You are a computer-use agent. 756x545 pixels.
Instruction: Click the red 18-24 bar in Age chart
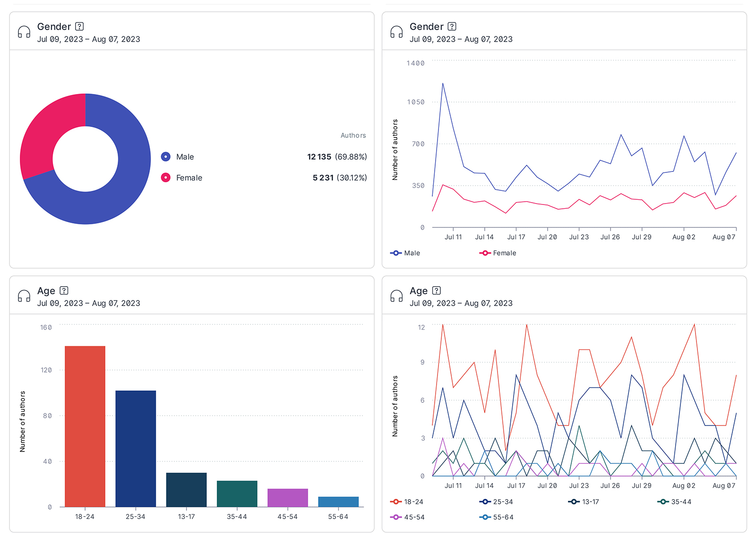tap(85, 426)
